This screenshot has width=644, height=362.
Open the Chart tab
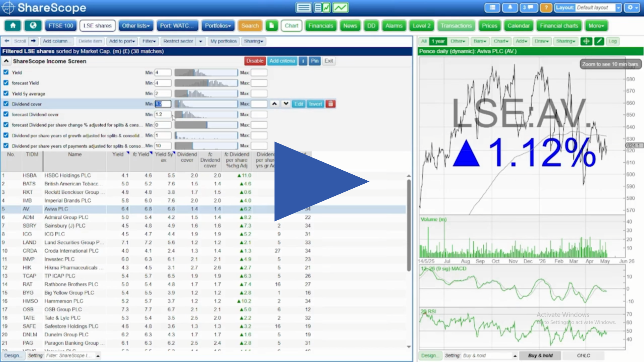[x=291, y=25]
